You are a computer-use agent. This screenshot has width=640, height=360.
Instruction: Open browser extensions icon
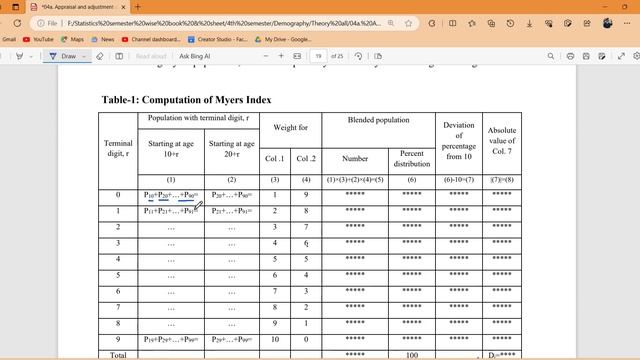point(432,23)
